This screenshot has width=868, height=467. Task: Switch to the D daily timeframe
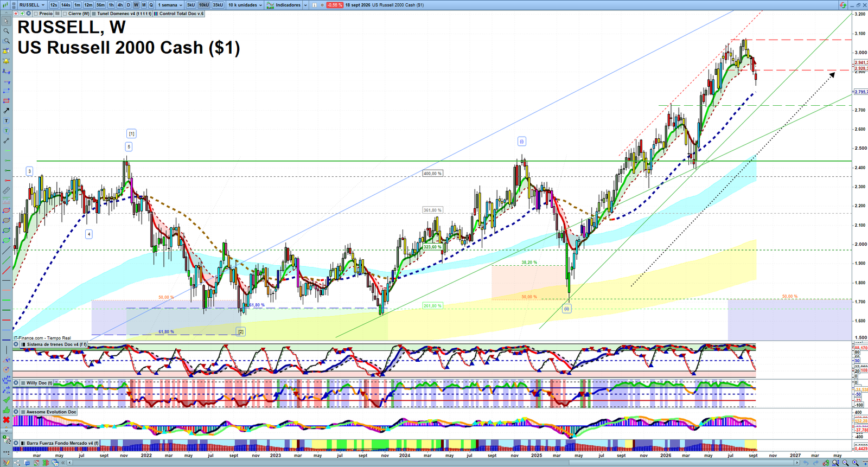click(x=129, y=5)
